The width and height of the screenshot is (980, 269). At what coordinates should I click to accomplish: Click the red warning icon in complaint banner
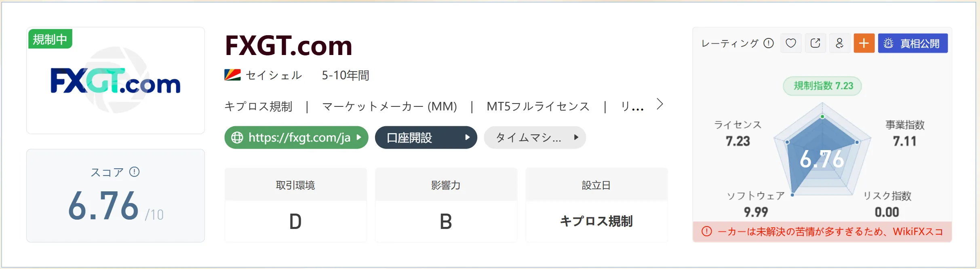(706, 231)
